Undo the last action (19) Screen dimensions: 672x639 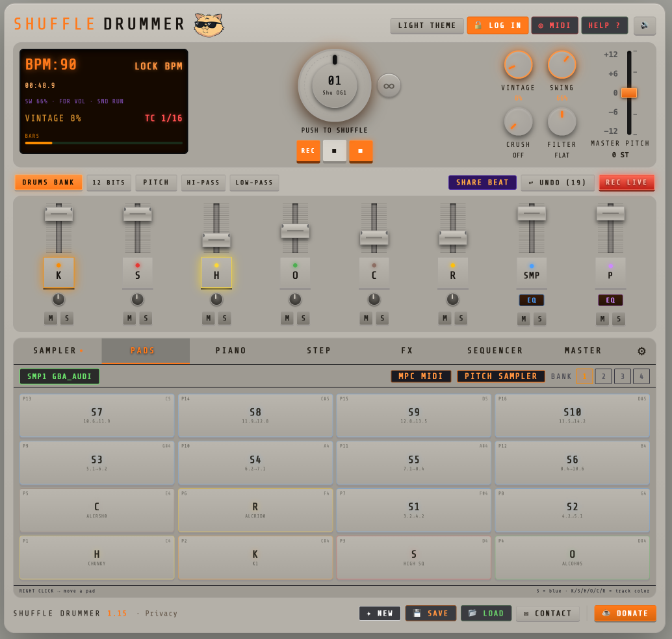tap(557, 182)
